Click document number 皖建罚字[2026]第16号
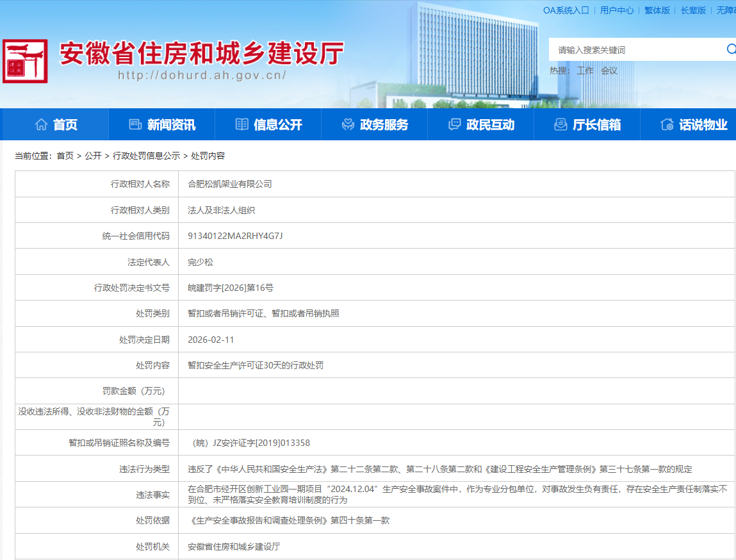 click(231, 288)
